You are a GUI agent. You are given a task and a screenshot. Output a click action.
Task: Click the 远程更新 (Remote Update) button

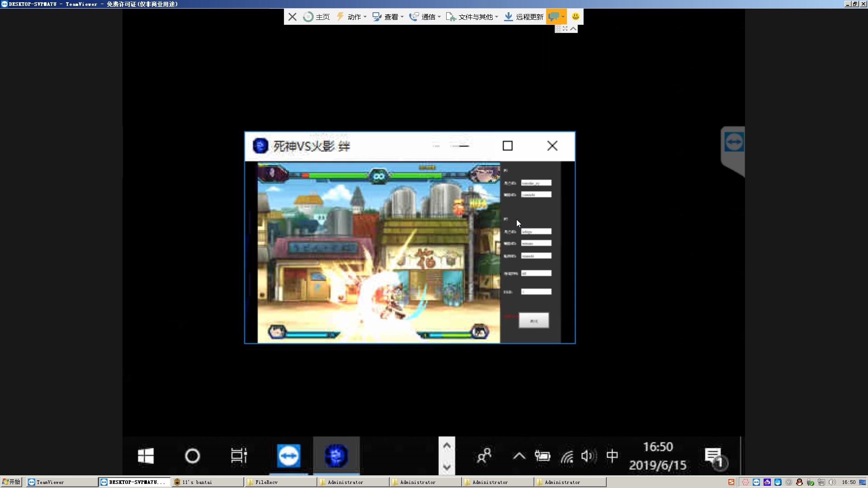524,17
